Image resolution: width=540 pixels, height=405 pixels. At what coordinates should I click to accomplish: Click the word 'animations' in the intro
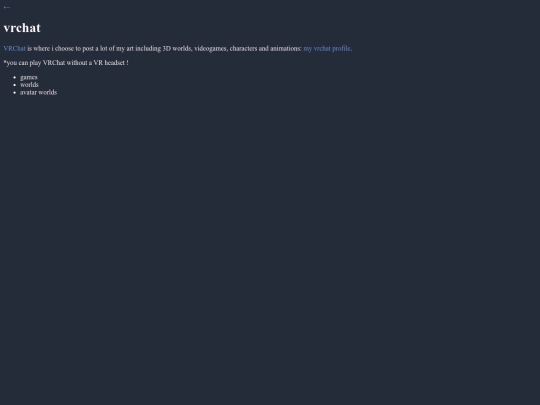pos(285,49)
